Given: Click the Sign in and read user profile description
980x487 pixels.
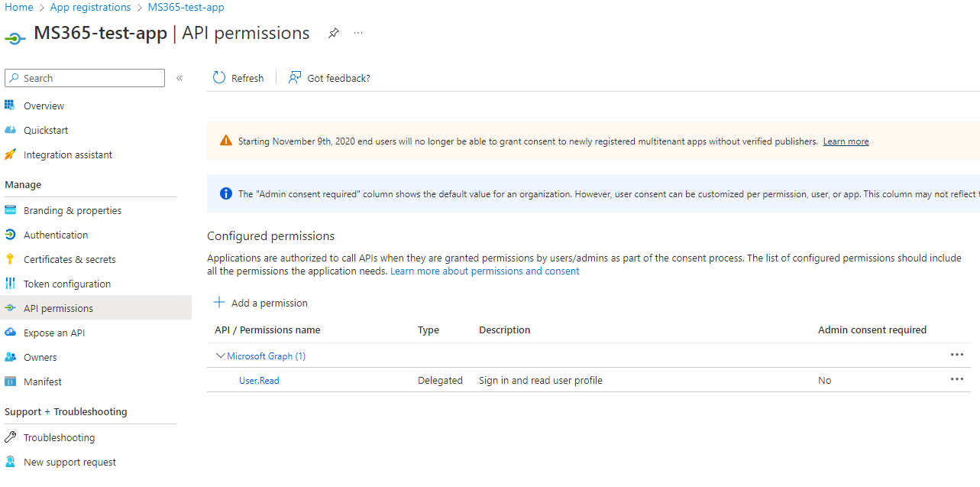Looking at the screenshot, I should 541,380.
